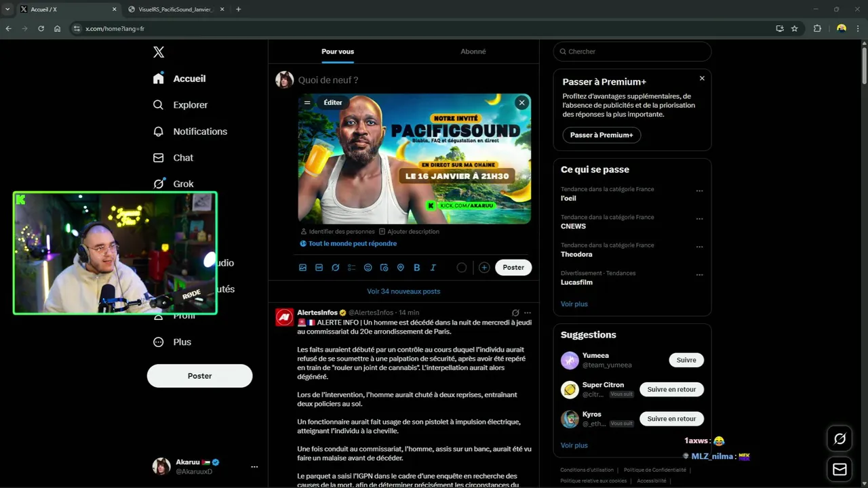This screenshot has height=488, width=868.
Task: Switch to the VisuelRS_PacificSound browser tab
Action: click(174, 9)
